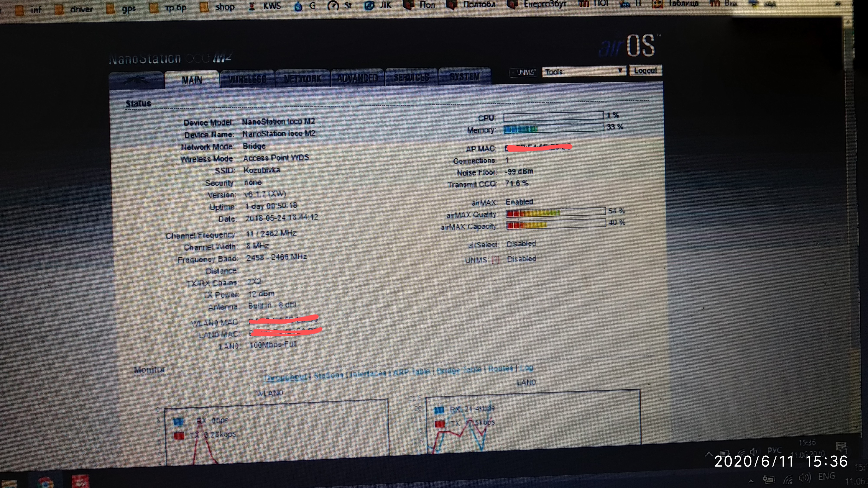
Task: Click the Wireless Mode value Access Point WDS
Action: (x=276, y=158)
